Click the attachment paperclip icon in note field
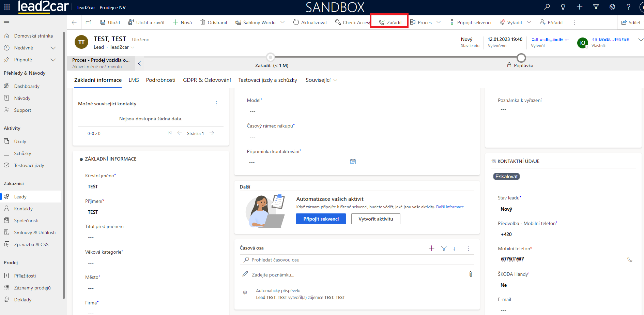Viewport: 644px width, 315px height. pos(471,274)
